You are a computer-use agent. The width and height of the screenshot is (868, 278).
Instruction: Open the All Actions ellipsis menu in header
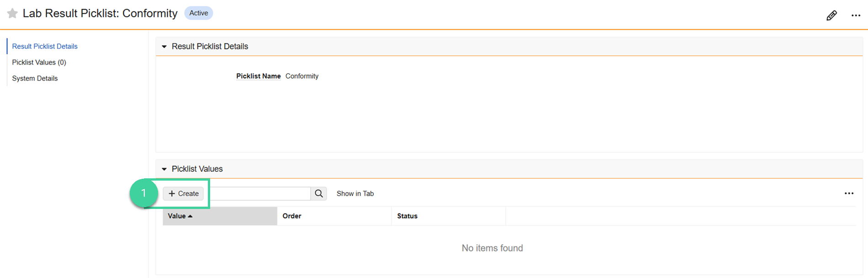coord(856,15)
